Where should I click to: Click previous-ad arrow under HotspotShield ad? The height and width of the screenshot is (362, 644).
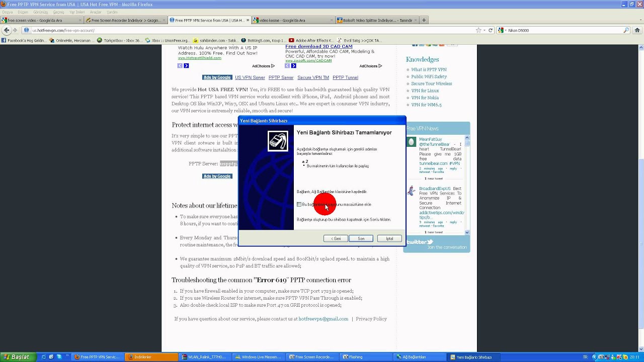(180, 66)
